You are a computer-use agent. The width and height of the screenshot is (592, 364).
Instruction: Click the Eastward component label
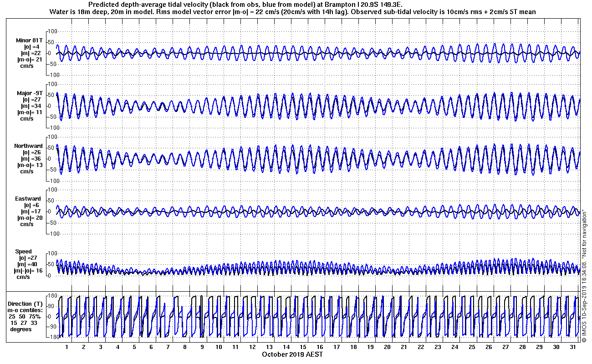tap(28, 199)
